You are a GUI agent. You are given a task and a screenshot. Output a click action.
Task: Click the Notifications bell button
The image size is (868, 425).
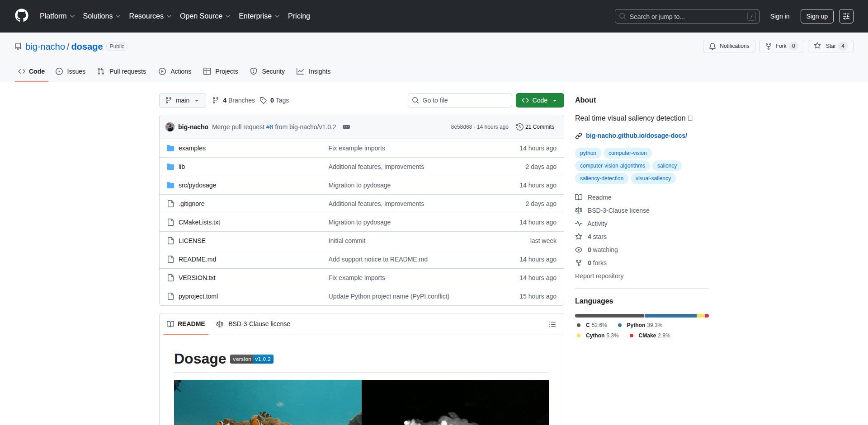tap(729, 46)
